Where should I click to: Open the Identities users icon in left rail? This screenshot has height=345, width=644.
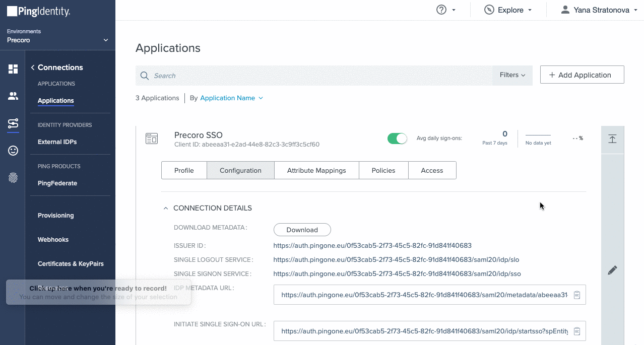(x=13, y=96)
